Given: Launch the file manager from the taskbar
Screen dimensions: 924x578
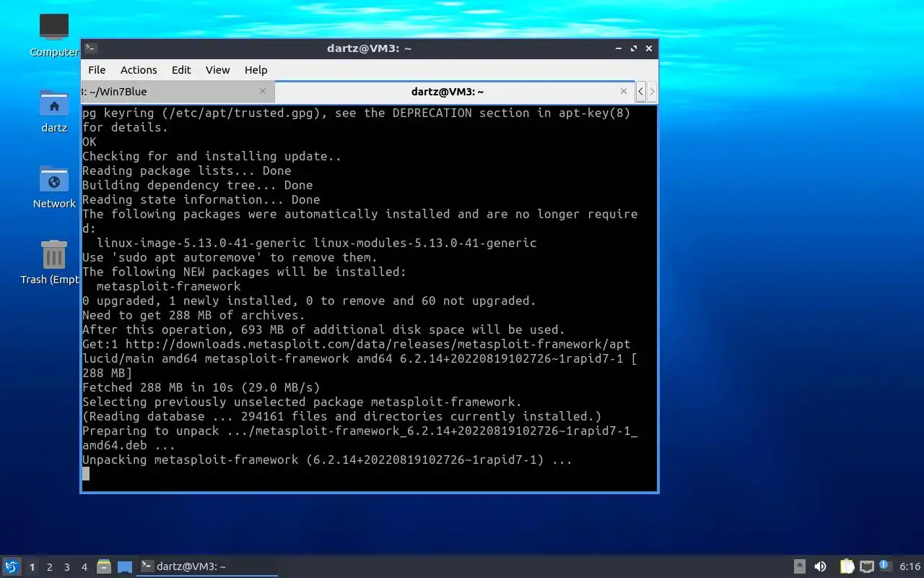Looking at the screenshot, I should [104, 567].
